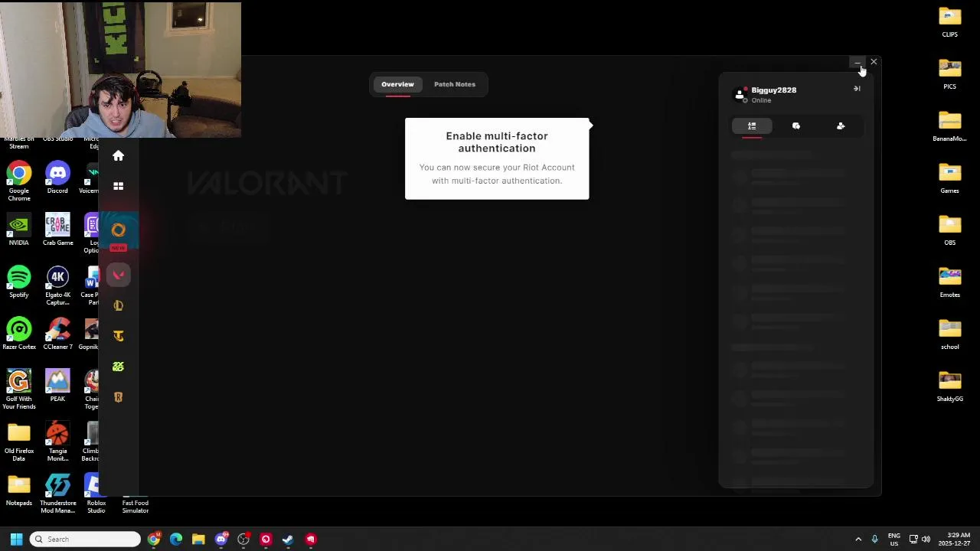This screenshot has width=980, height=551.
Task: Open the Windows Start menu
Action: pyautogui.click(x=16, y=539)
